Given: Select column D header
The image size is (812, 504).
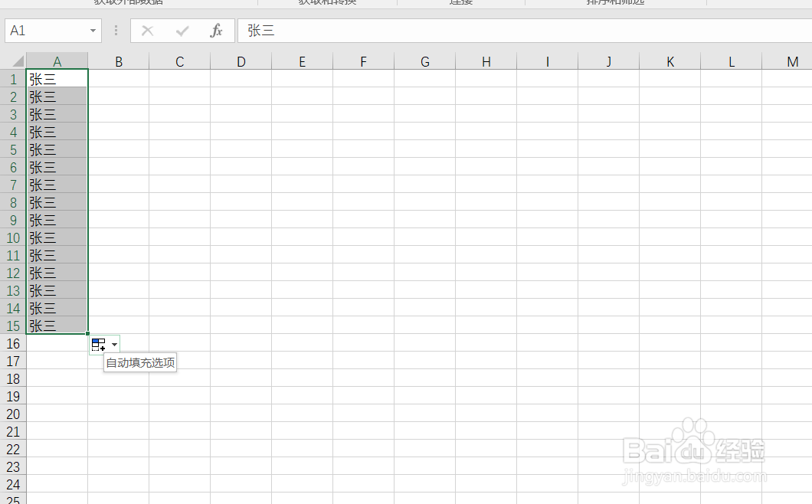Looking at the screenshot, I should pos(241,61).
